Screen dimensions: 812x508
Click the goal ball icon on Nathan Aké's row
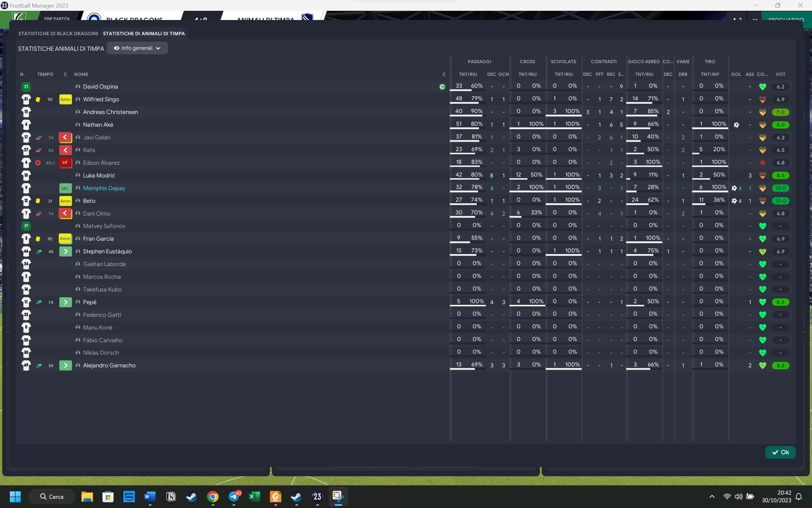click(x=736, y=125)
